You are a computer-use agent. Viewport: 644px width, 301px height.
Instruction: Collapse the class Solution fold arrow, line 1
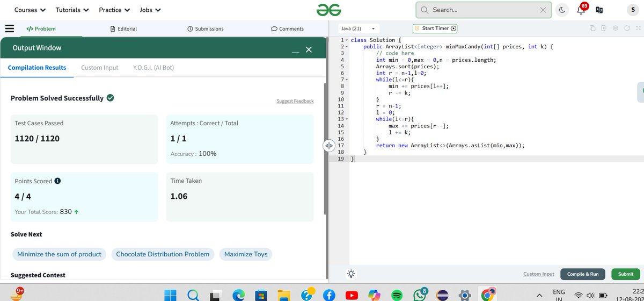[347, 40]
